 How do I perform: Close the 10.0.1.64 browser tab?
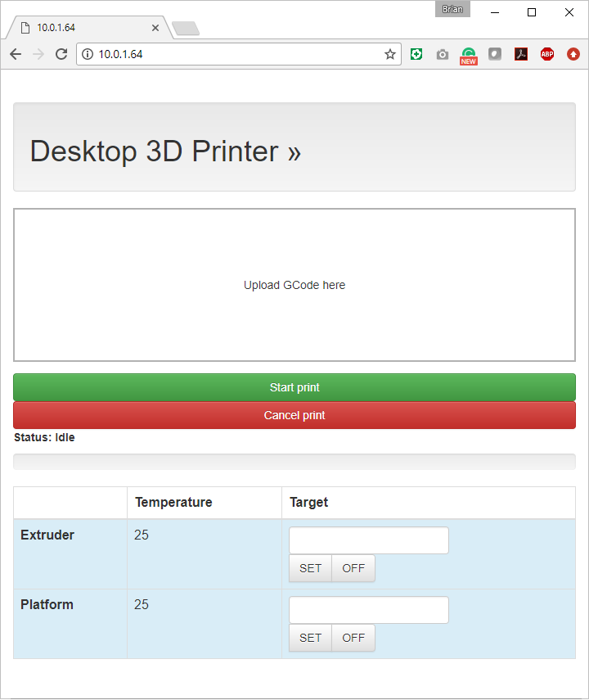coord(155,28)
